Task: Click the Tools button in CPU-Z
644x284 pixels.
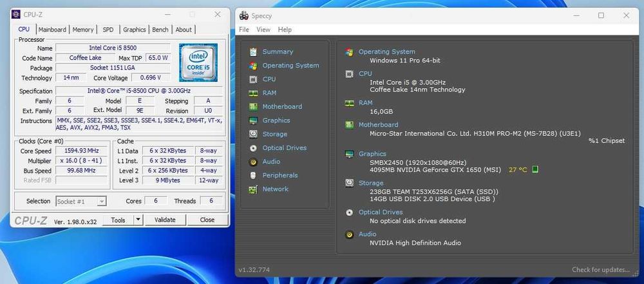Action: [118, 220]
